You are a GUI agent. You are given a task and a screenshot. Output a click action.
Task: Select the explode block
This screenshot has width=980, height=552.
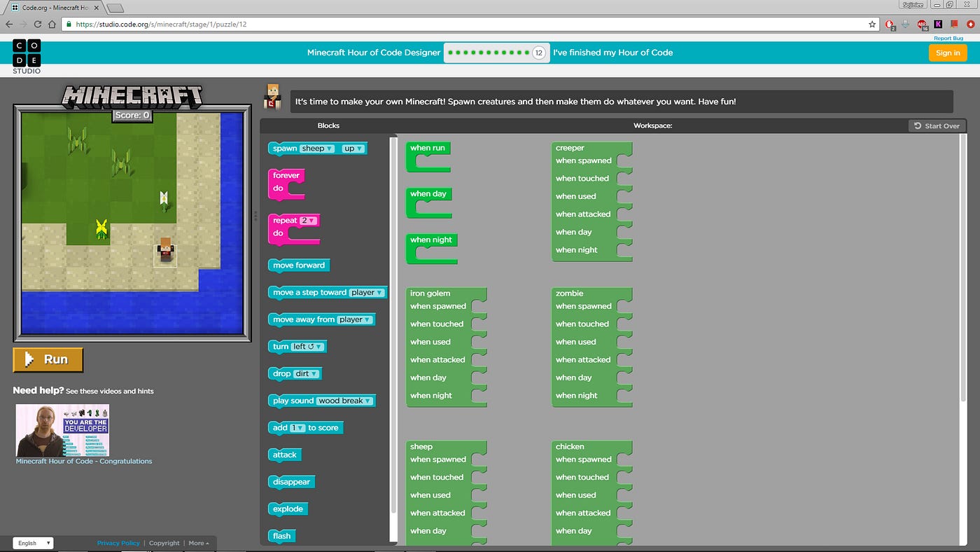tap(288, 509)
